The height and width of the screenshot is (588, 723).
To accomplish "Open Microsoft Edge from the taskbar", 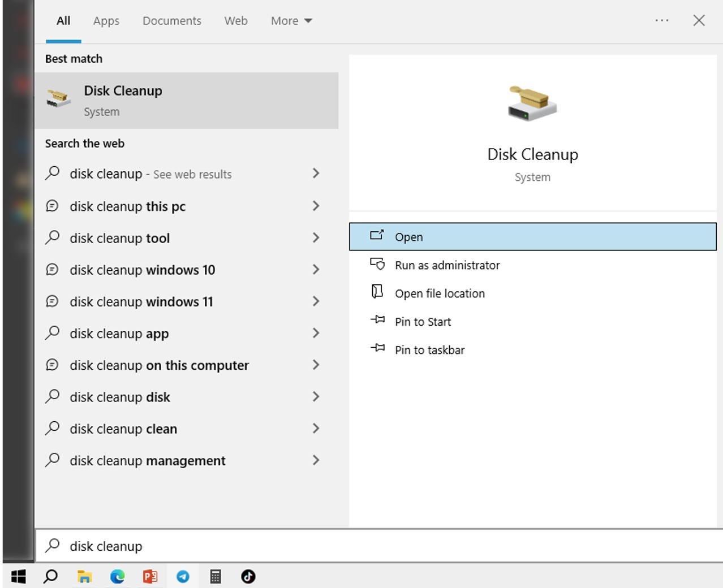I will [x=117, y=576].
